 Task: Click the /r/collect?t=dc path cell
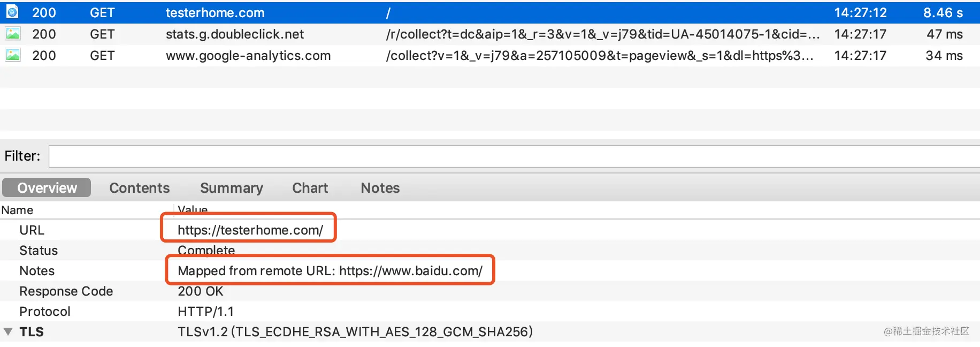tap(603, 34)
